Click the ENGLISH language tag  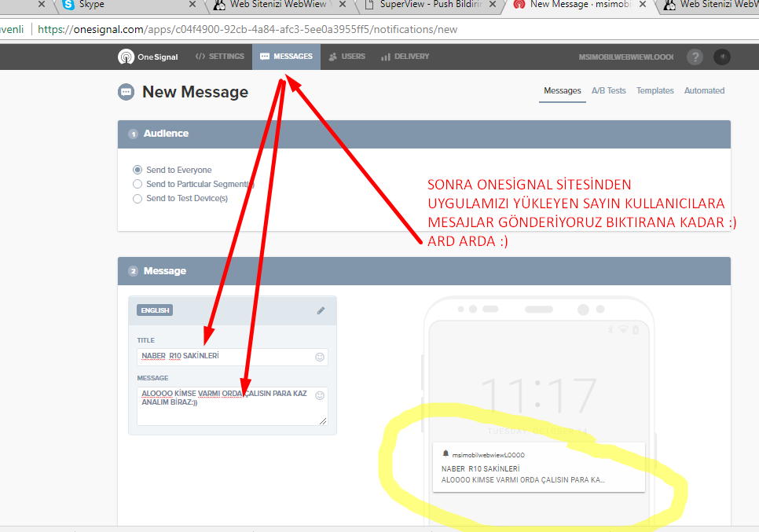click(155, 310)
